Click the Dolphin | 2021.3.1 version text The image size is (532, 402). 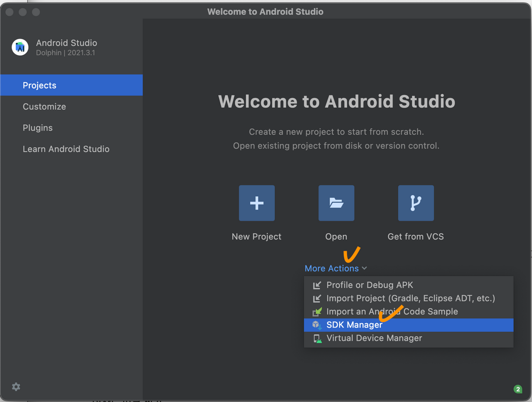(66, 53)
